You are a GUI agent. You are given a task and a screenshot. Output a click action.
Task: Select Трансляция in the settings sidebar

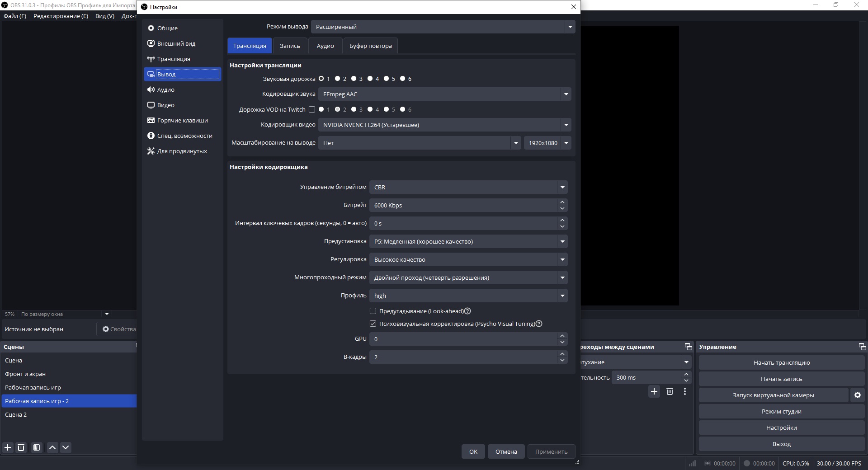tap(182, 59)
